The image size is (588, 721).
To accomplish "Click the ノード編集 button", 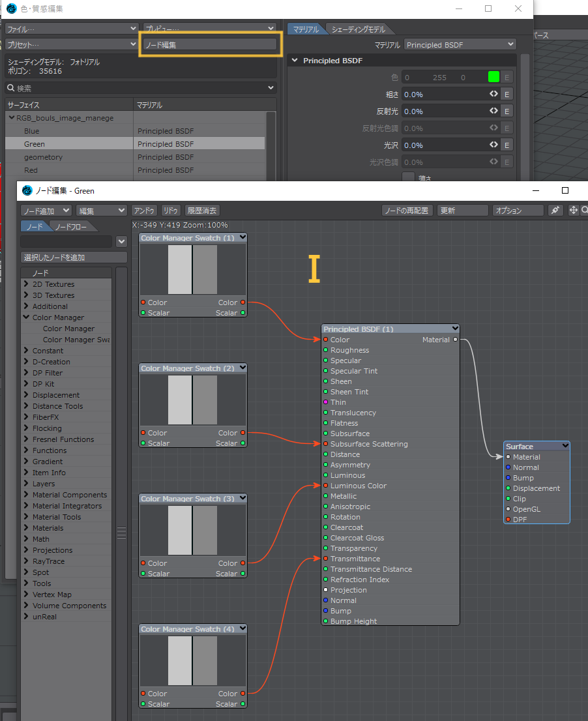I will pyautogui.click(x=210, y=44).
